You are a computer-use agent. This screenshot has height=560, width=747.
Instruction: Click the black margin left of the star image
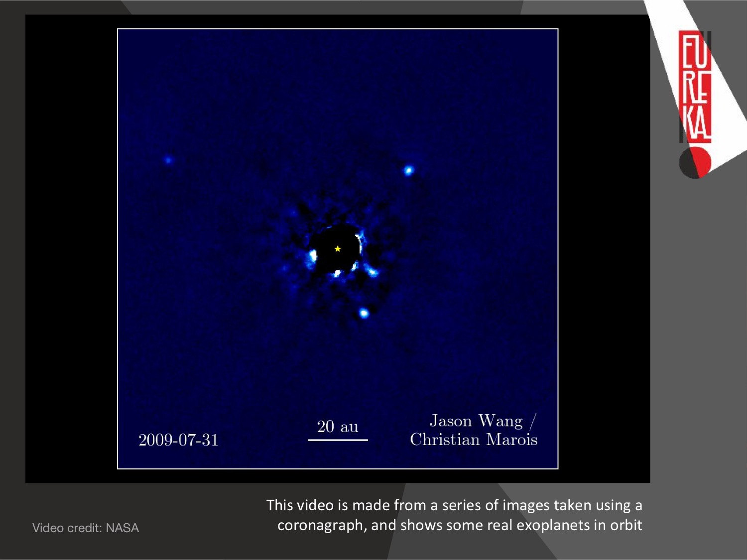click(x=71, y=249)
